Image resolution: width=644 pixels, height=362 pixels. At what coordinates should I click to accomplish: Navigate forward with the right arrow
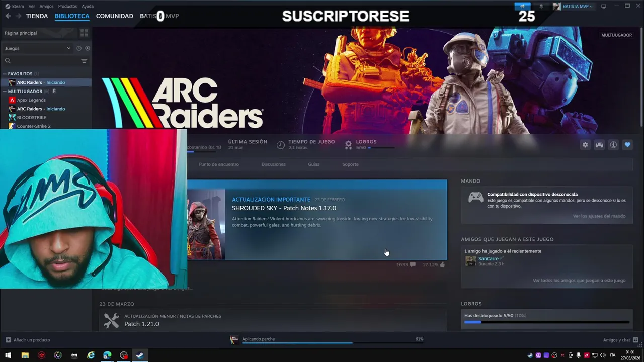[x=19, y=16]
